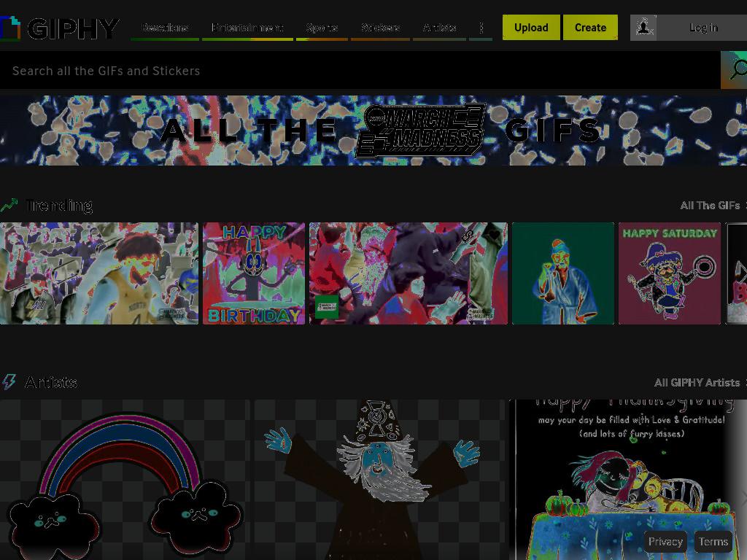Click the user avatar icon
Image resolution: width=747 pixels, height=560 pixels.
coord(643,28)
